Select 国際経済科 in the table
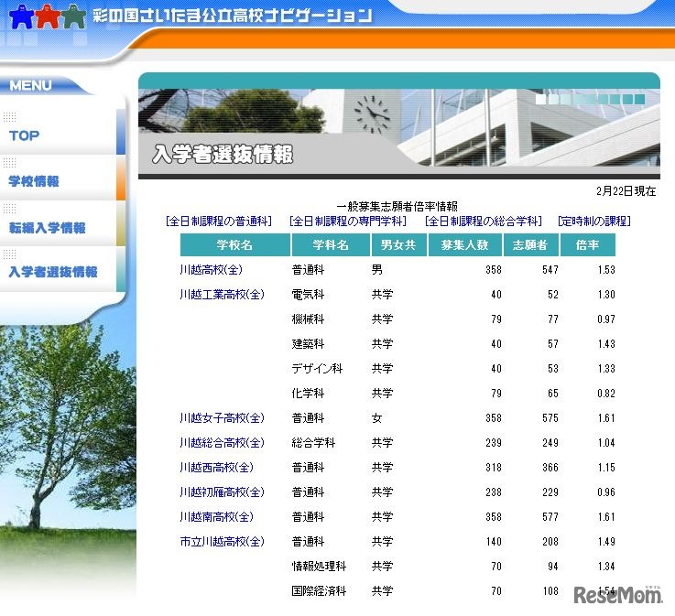Screen dimensions: 675x616 [319, 591]
